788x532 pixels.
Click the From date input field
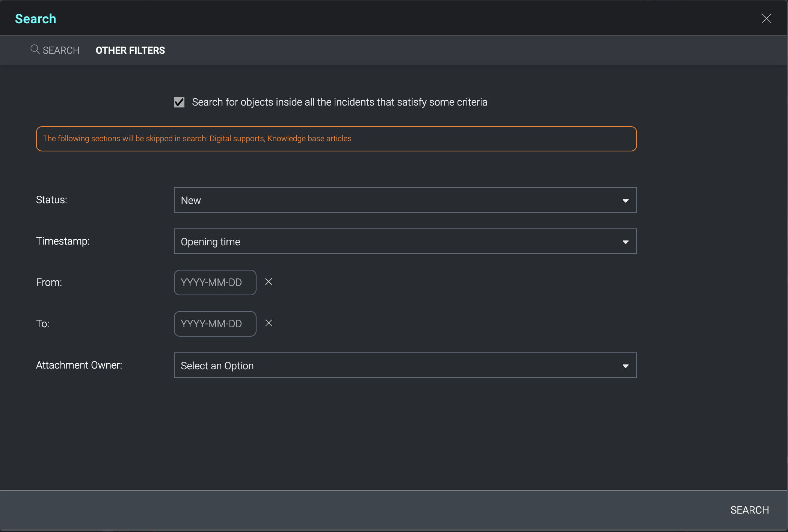point(215,283)
